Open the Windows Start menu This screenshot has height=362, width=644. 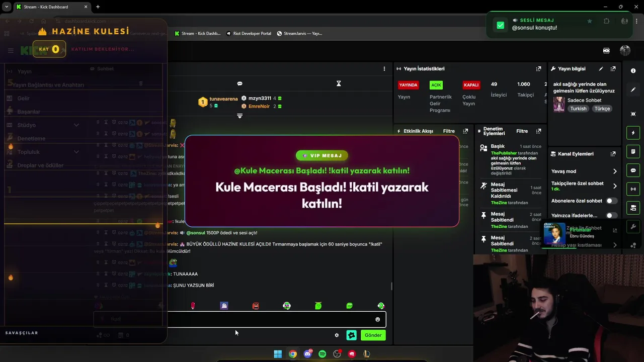(x=278, y=354)
